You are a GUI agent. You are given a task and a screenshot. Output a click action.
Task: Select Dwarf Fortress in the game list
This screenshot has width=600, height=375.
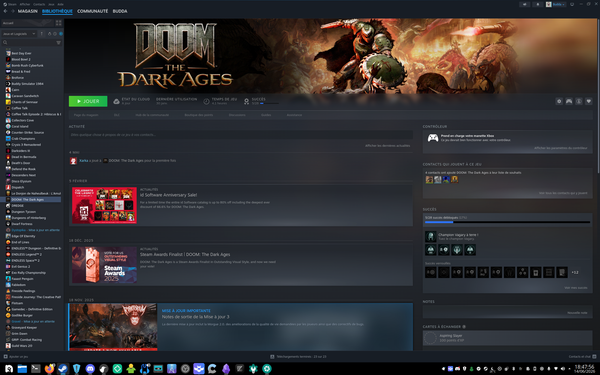[x=22, y=224]
